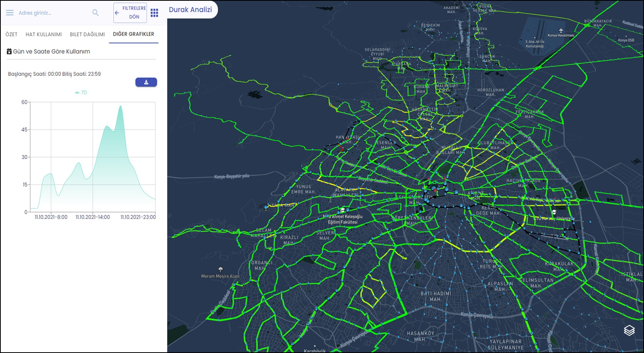Click the highest peak of the usage chart
The image size is (644, 353).
click(121, 106)
